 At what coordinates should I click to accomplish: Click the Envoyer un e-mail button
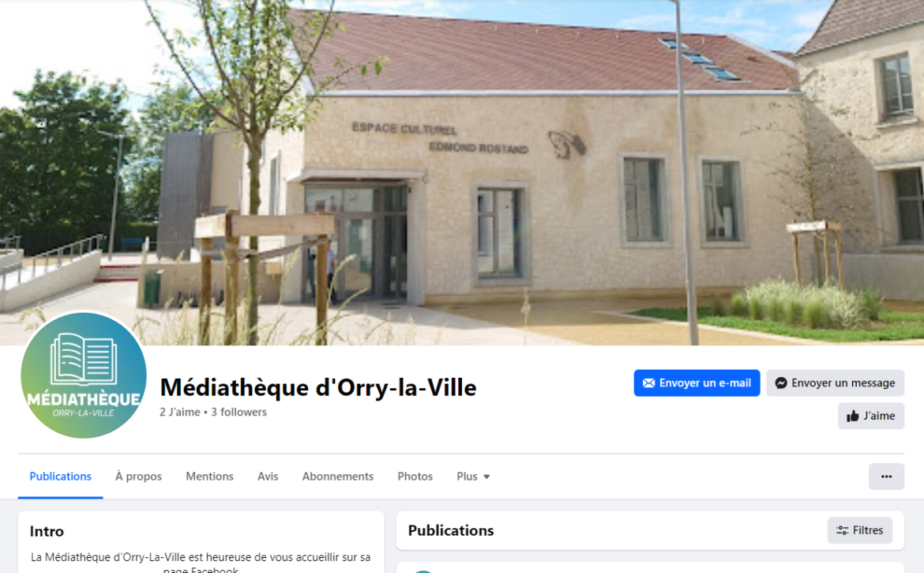697,383
